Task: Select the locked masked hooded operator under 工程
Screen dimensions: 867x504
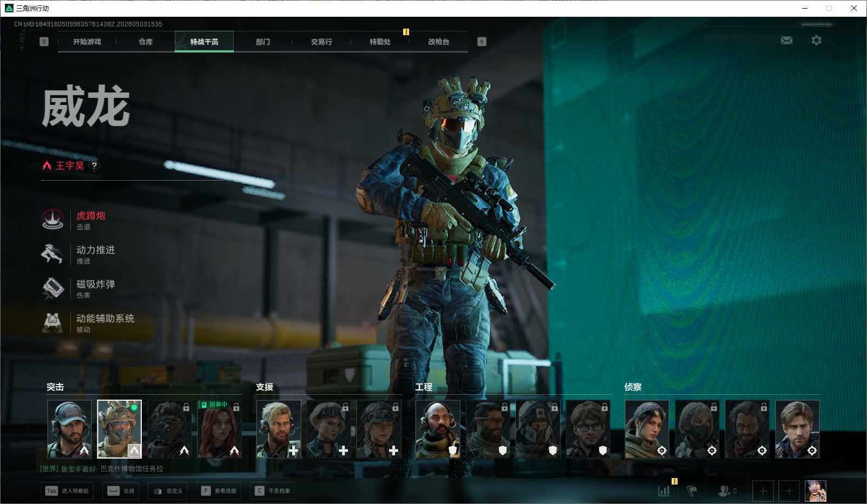Action: pos(538,429)
